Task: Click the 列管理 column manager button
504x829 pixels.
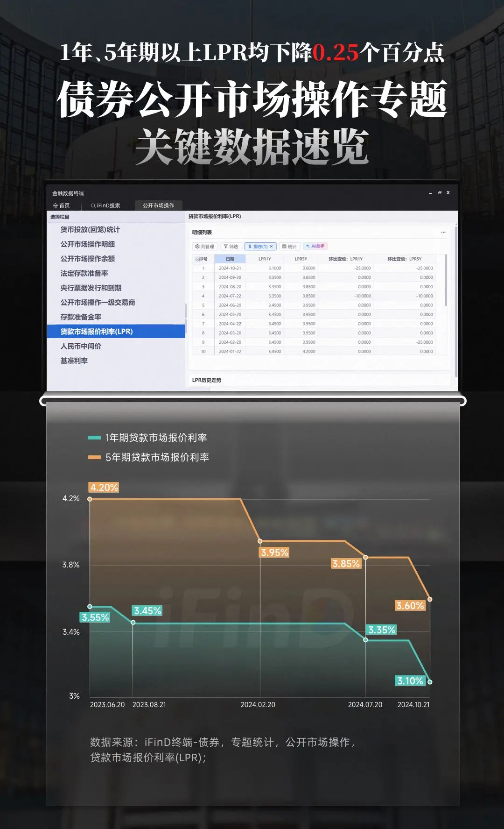Action: pos(204,246)
